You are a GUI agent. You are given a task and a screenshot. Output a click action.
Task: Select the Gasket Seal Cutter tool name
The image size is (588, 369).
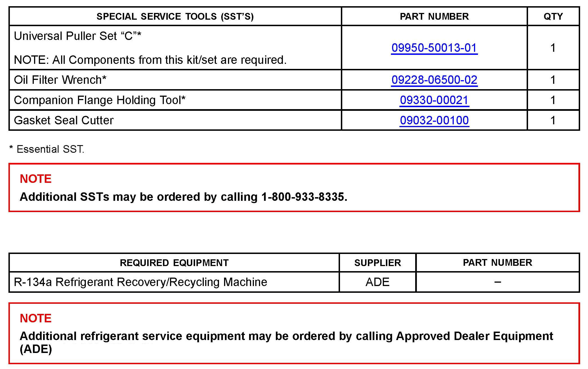coord(64,120)
